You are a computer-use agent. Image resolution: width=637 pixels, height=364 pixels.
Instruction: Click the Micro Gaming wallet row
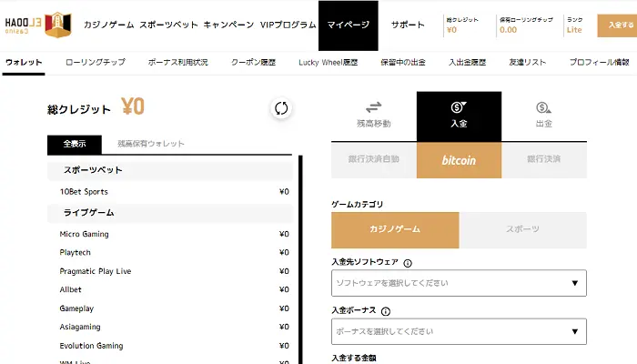pyautogui.click(x=170, y=234)
